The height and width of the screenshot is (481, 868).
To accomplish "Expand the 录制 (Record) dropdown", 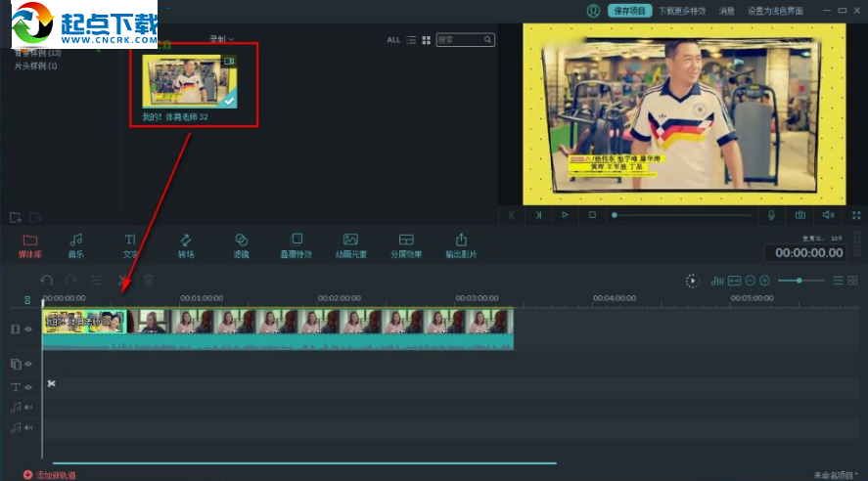I will (222, 39).
